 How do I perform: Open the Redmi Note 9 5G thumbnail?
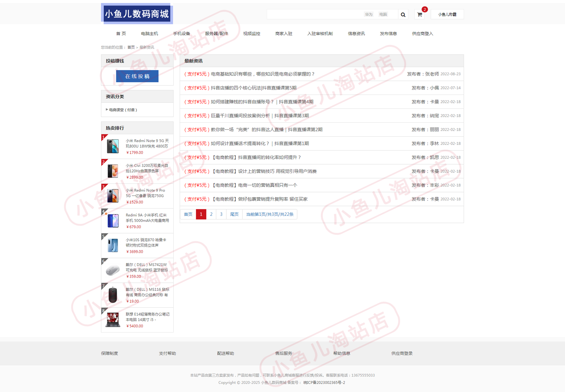pos(113,146)
